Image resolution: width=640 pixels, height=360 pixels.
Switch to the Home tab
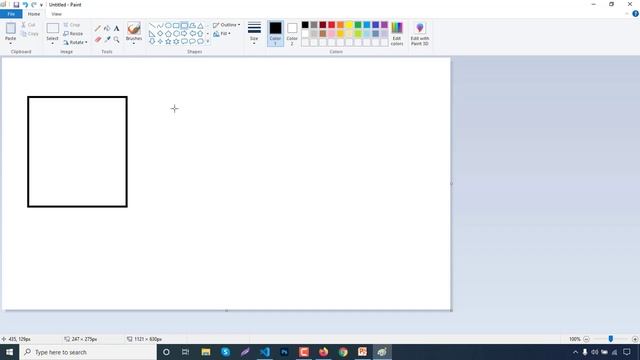pos(34,14)
